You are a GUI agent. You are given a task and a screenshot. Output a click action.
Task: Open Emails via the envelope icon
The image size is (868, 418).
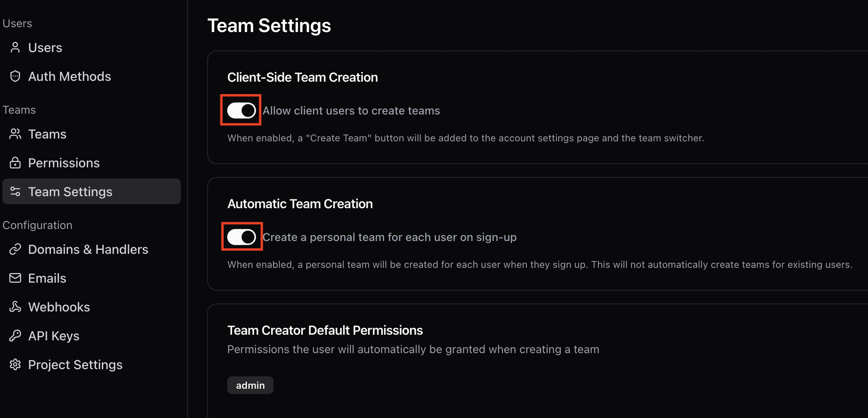coord(15,278)
